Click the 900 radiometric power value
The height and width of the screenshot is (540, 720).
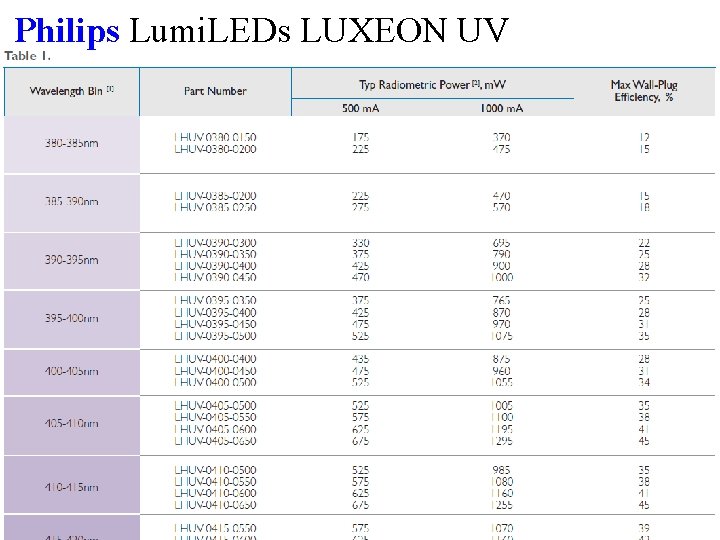tap(501, 266)
